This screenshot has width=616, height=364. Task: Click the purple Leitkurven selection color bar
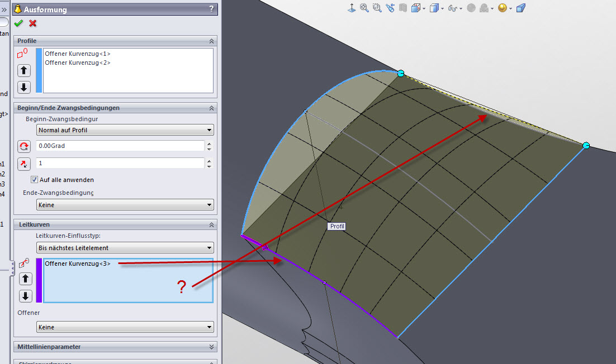[39, 280]
